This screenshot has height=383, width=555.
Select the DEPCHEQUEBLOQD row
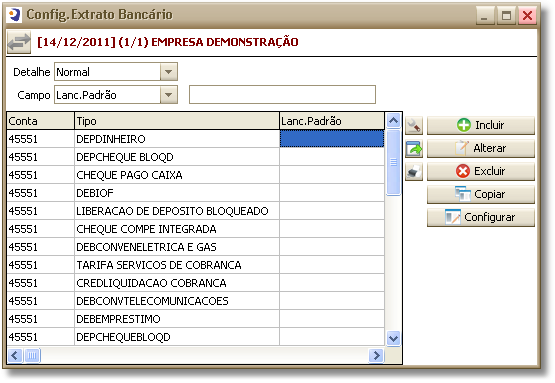195,337
